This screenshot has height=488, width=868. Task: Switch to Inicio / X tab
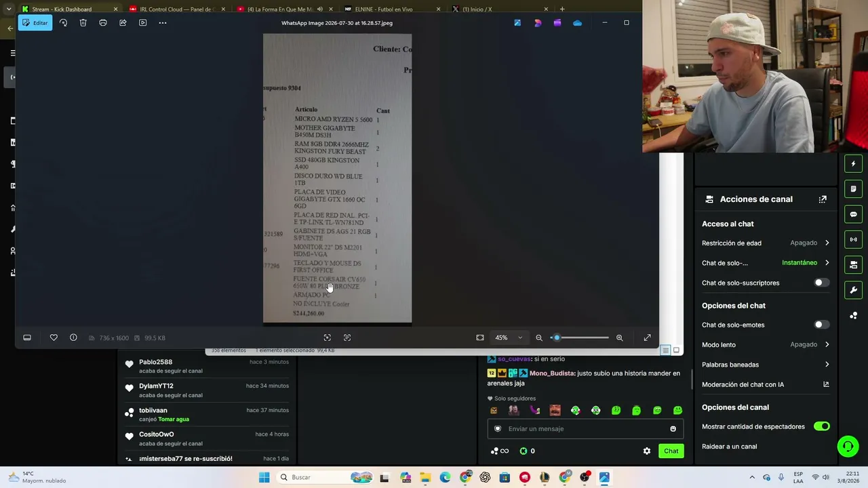(500, 9)
